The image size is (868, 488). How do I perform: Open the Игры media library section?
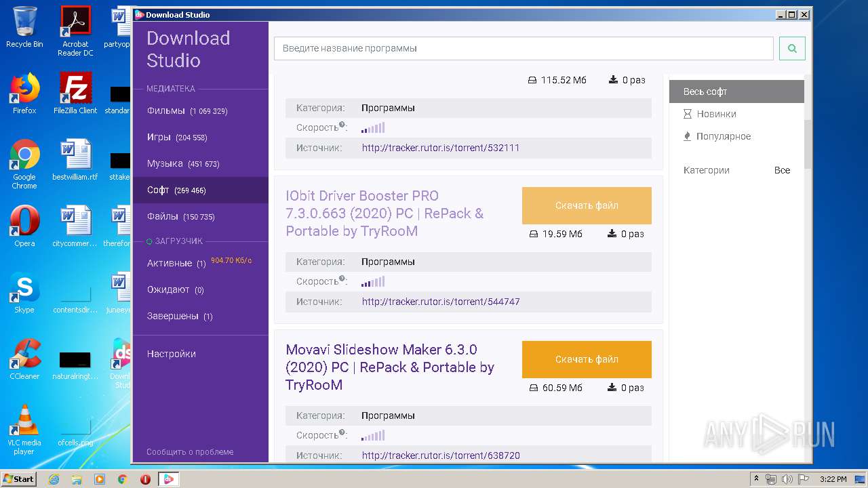tap(201, 137)
